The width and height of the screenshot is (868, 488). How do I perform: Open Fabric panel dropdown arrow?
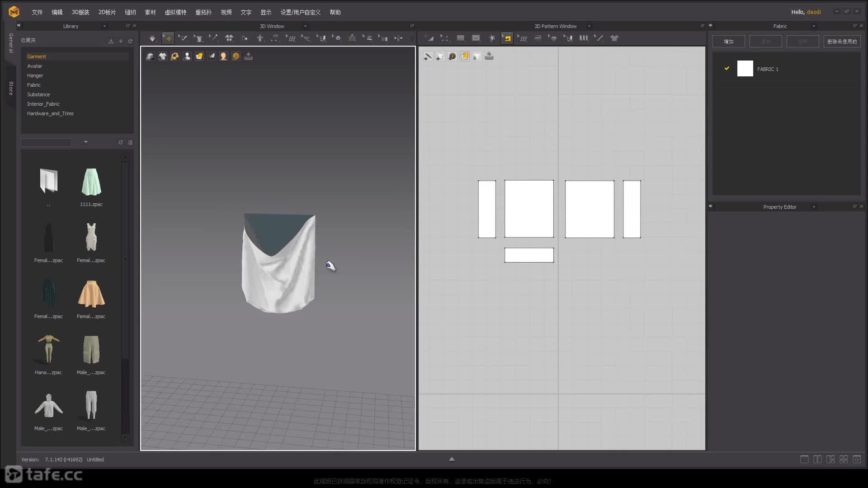tap(814, 26)
